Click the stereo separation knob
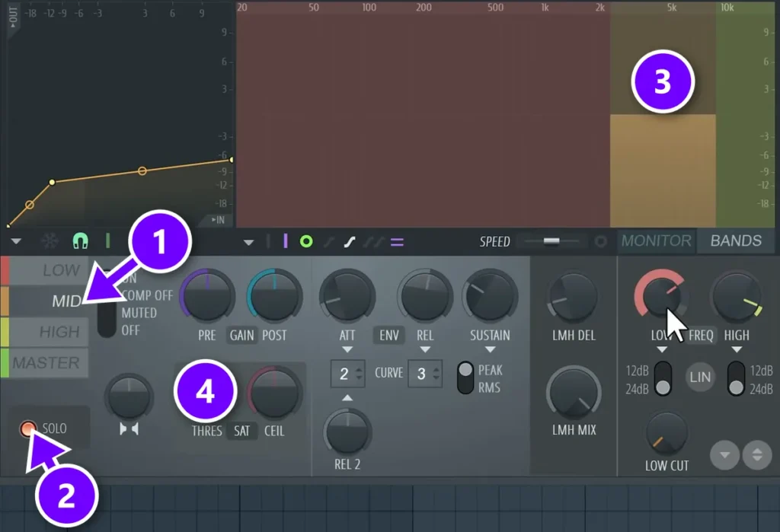780x532 pixels. point(129,397)
